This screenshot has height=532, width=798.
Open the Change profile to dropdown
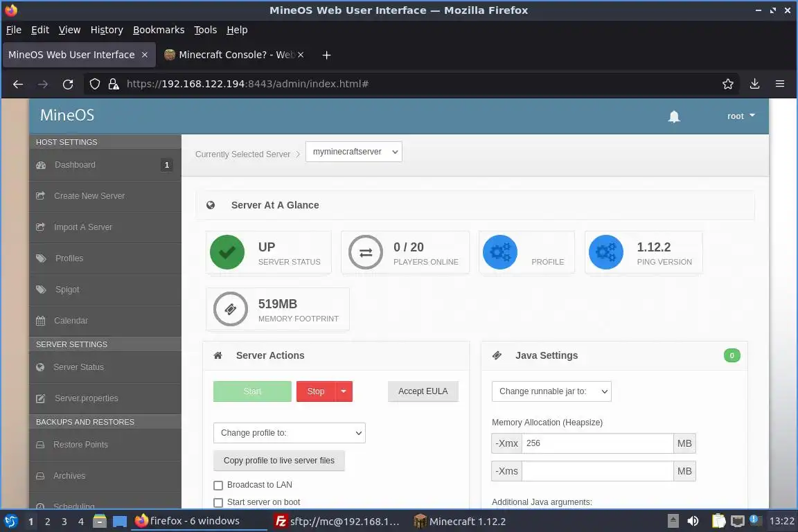pyautogui.click(x=289, y=433)
